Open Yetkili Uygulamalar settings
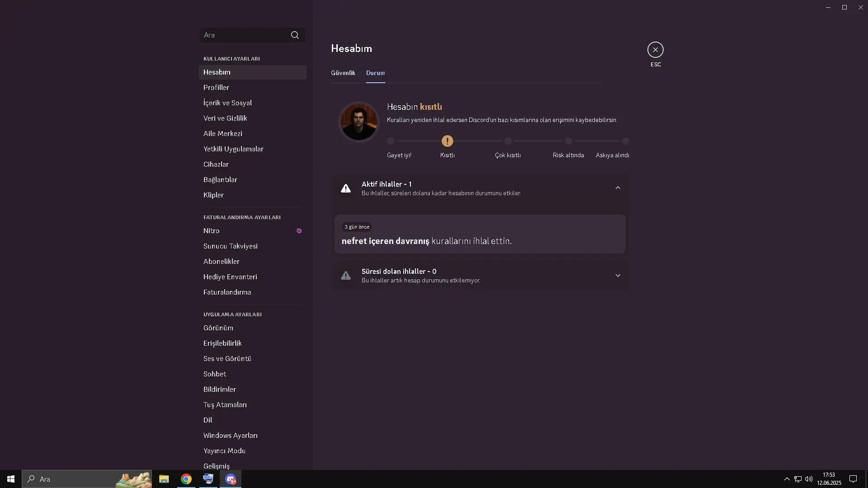Viewport: 868px width, 488px height. coord(253,149)
